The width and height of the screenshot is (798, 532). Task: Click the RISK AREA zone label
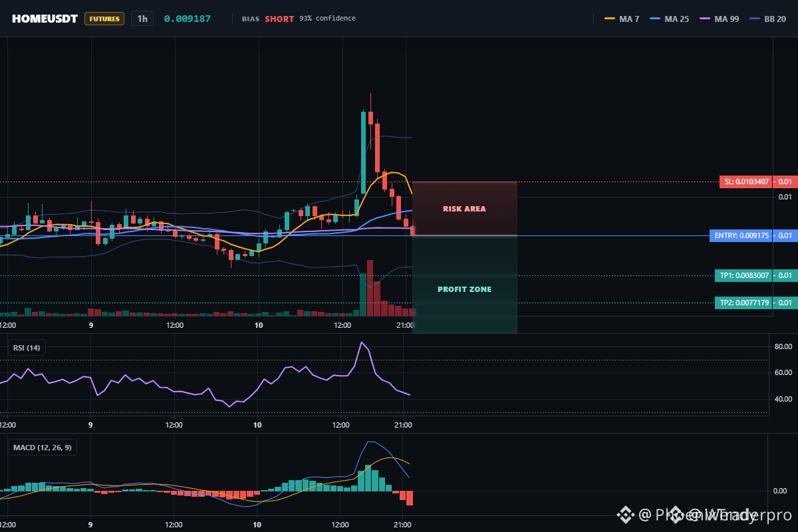[x=464, y=209]
